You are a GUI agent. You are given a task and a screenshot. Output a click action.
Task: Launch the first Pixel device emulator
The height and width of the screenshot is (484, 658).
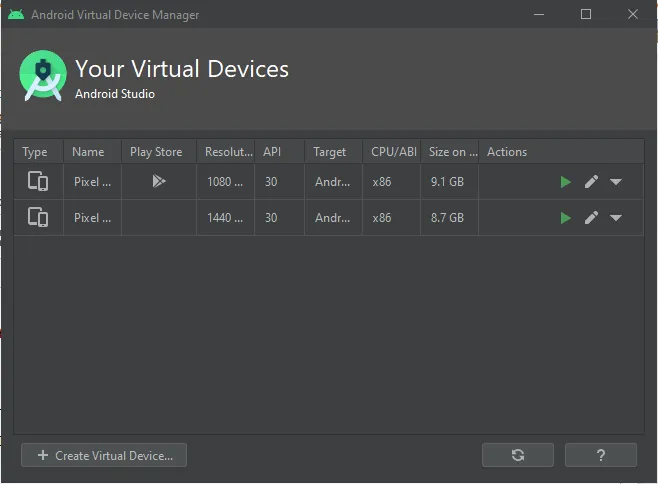[x=566, y=182]
